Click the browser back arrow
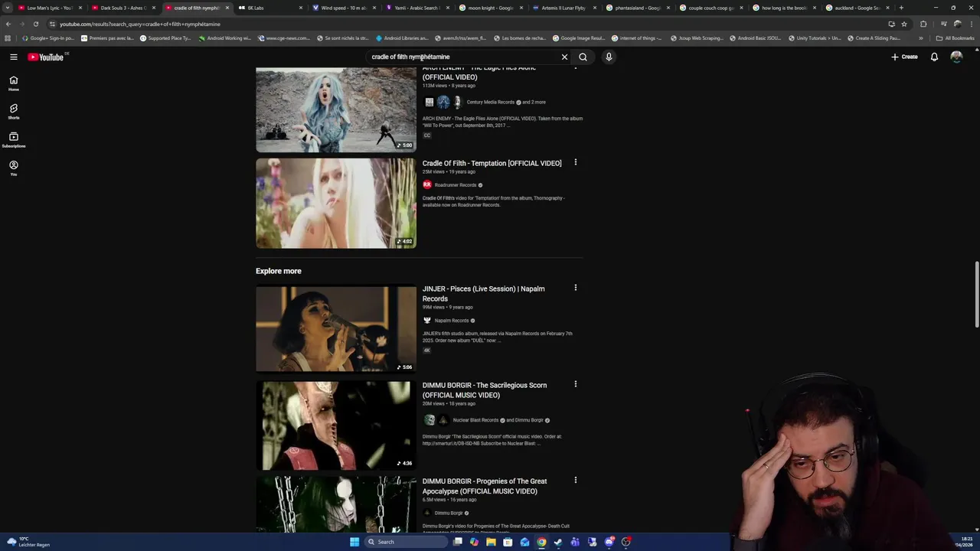This screenshot has height=551, width=980. click(8, 24)
